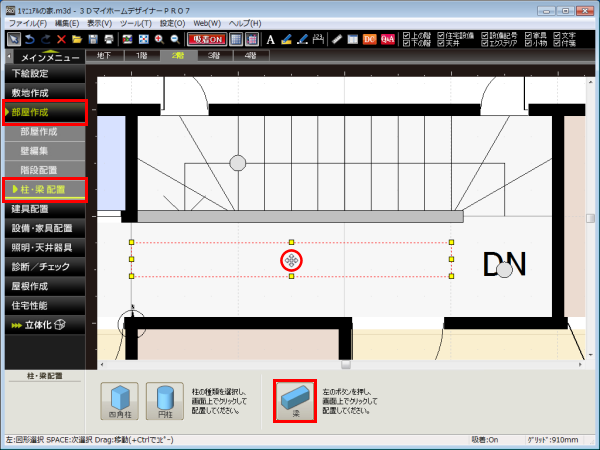600x450 pixels.
Task: Select the arrow selection tool
Action: [x=13, y=39]
